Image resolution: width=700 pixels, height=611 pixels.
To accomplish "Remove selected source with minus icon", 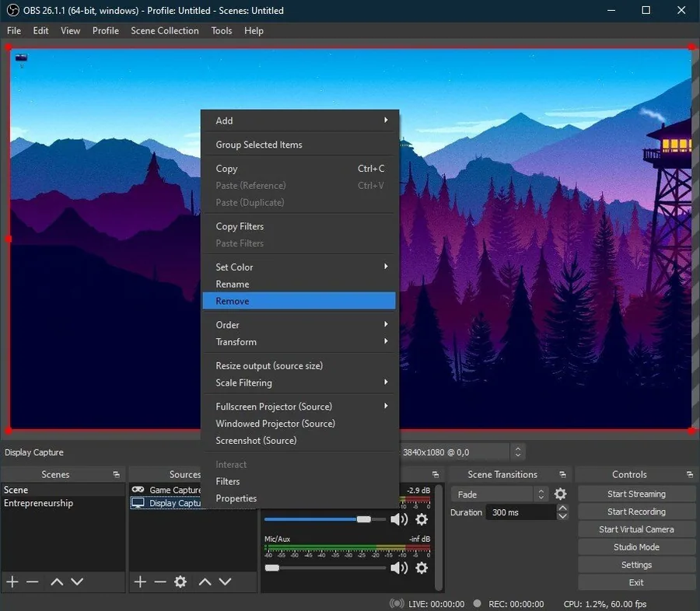I will [159, 581].
